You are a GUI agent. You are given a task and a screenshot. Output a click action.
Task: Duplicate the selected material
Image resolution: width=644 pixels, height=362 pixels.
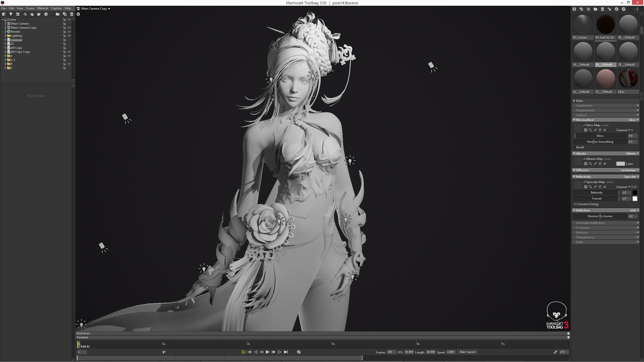(x=581, y=9)
